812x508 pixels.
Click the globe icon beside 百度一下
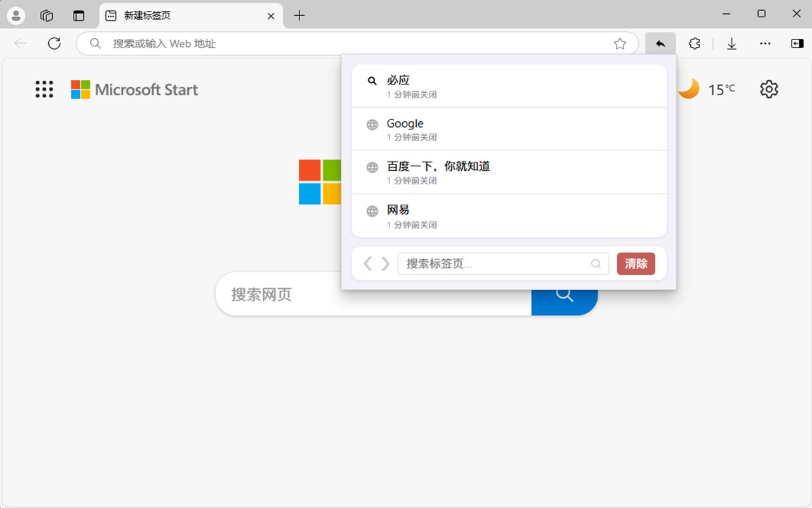pos(372,168)
